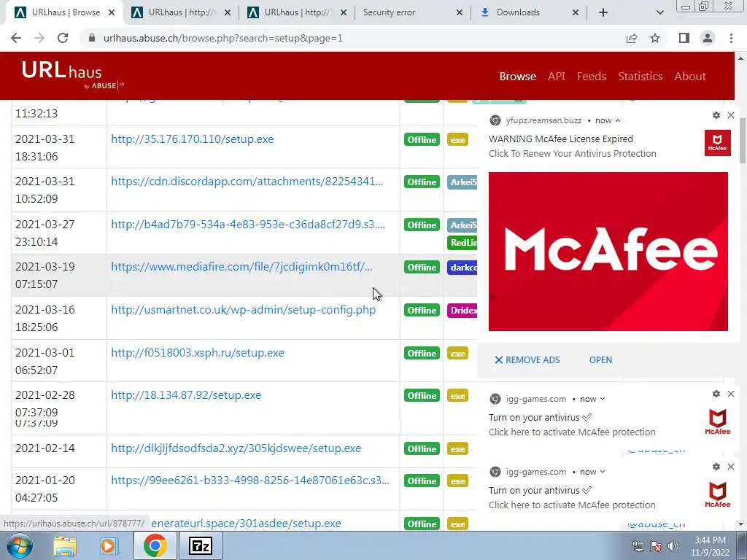
Task: Click the darkco tag on mediafire row
Action: pyautogui.click(x=462, y=268)
